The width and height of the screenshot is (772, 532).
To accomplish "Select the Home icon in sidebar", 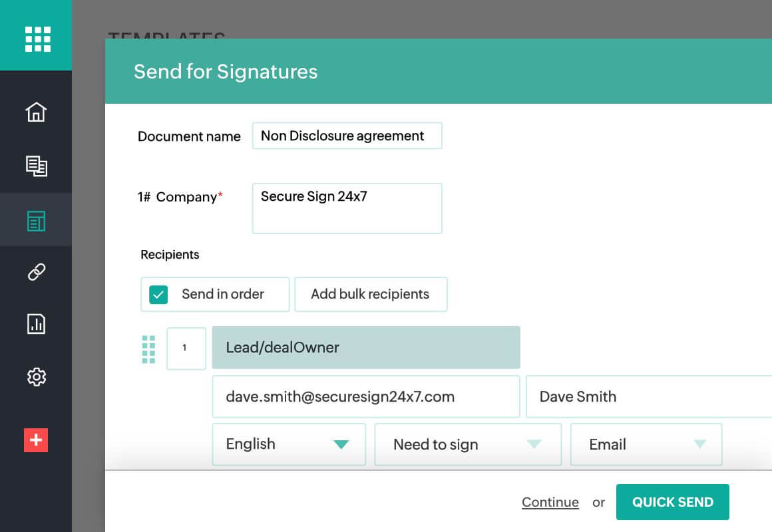I will pyautogui.click(x=36, y=112).
